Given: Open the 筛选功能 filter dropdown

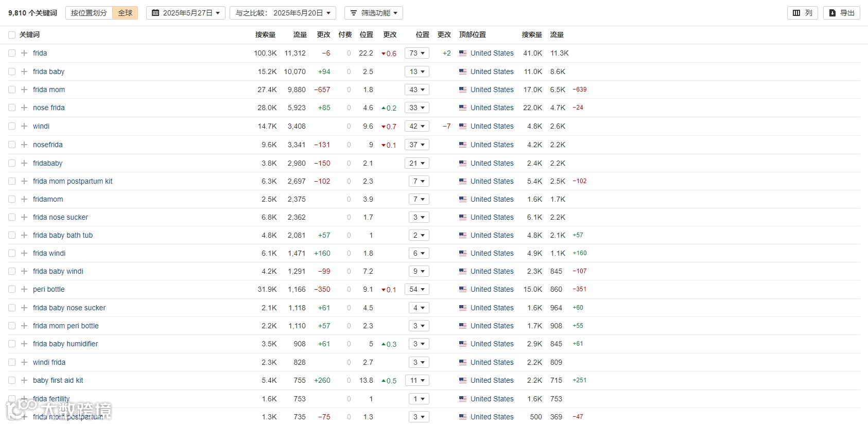Looking at the screenshot, I should 374,13.
